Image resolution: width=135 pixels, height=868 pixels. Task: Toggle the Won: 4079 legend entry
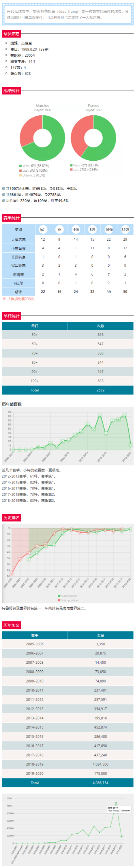pyautogui.click(x=85, y=166)
